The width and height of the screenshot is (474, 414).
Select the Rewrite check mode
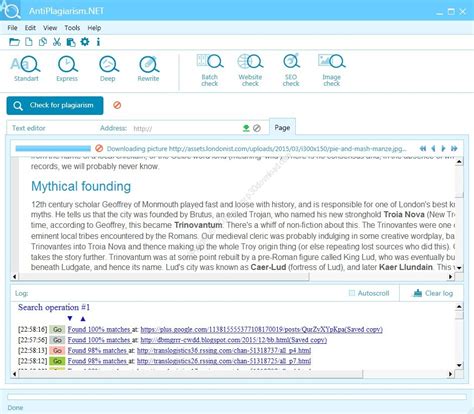pos(148,69)
